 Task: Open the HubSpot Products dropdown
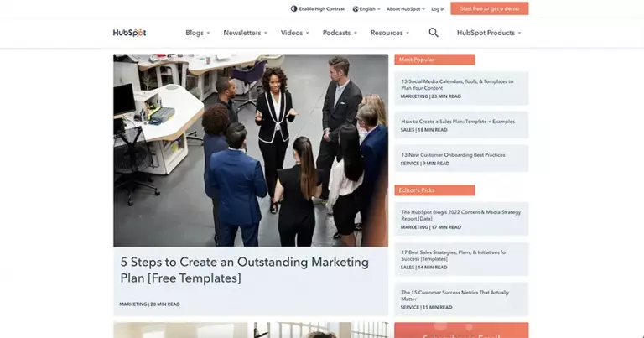[x=489, y=33]
